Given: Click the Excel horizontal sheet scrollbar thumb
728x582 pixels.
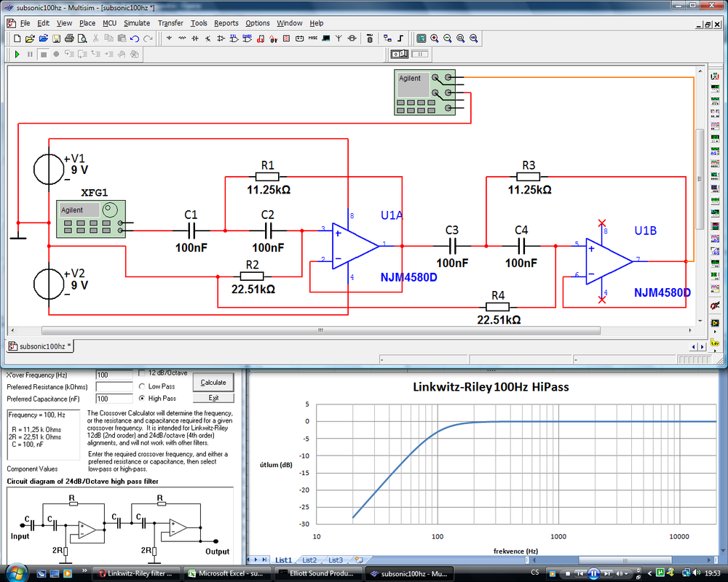Looking at the screenshot, I should click(625, 560).
